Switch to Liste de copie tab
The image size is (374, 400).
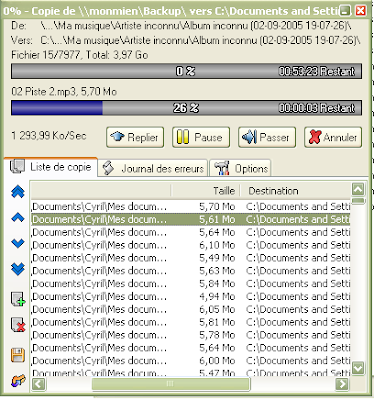pyautogui.click(x=51, y=167)
